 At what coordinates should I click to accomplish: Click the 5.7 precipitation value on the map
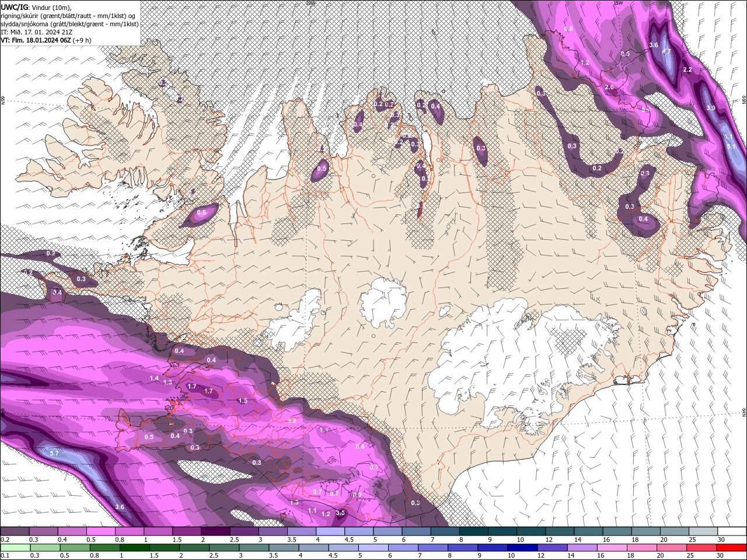(54, 453)
